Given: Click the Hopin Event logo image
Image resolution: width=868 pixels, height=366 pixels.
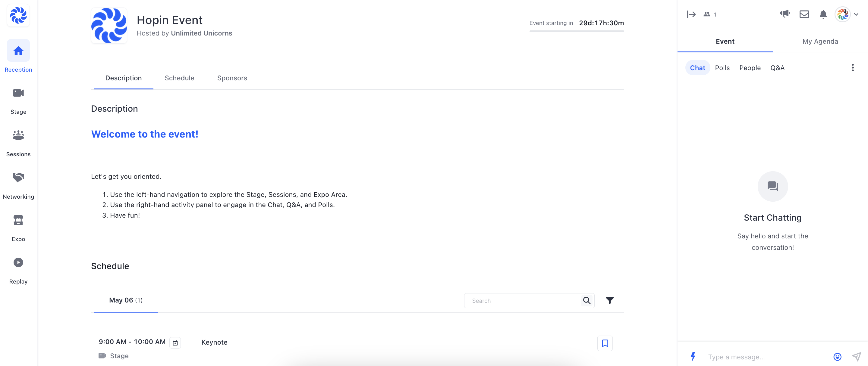Looking at the screenshot, I should coord(109,26).
